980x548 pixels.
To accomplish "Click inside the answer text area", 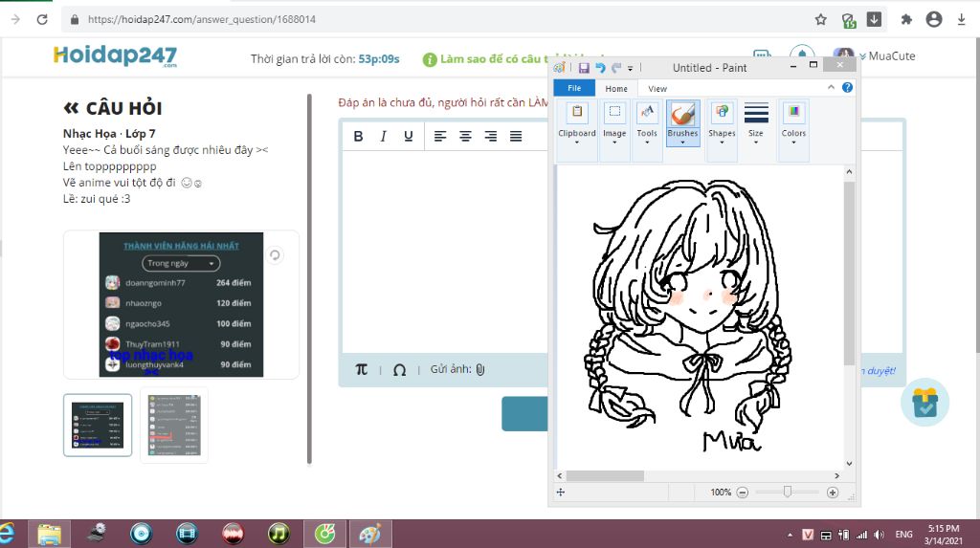I will [x=445, y=252].
